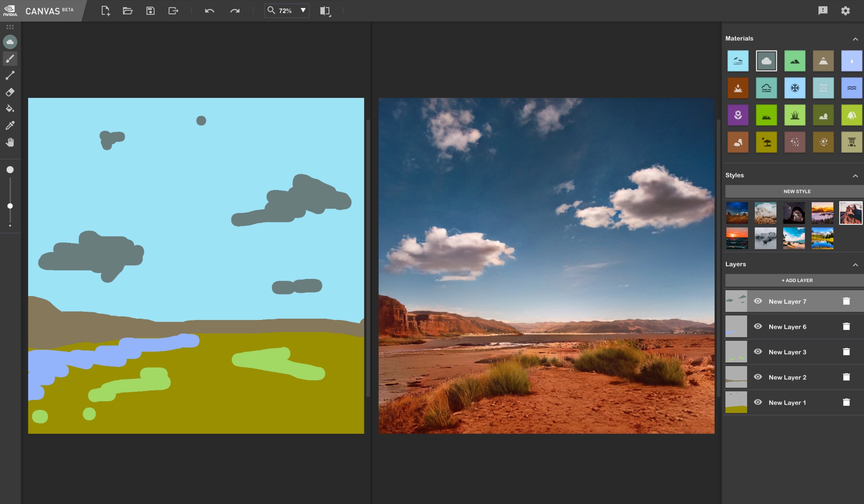Choose the Snow material swatch
The image size is (864, 504).
tap(795, 88)
